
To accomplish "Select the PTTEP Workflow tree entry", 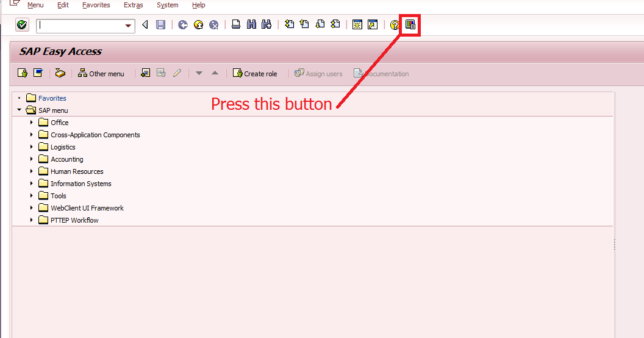I will [74, 220].
